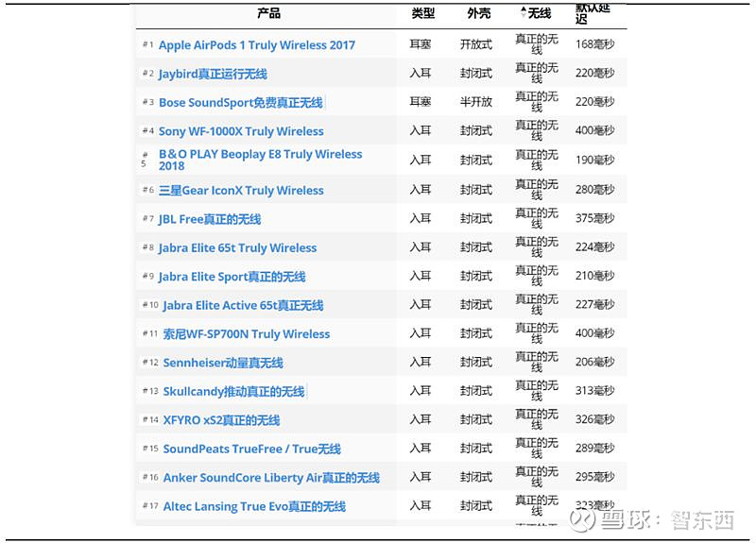
Task: Open the Jaybird真正运行无线 product link
Action: click(x=213, y=74)
